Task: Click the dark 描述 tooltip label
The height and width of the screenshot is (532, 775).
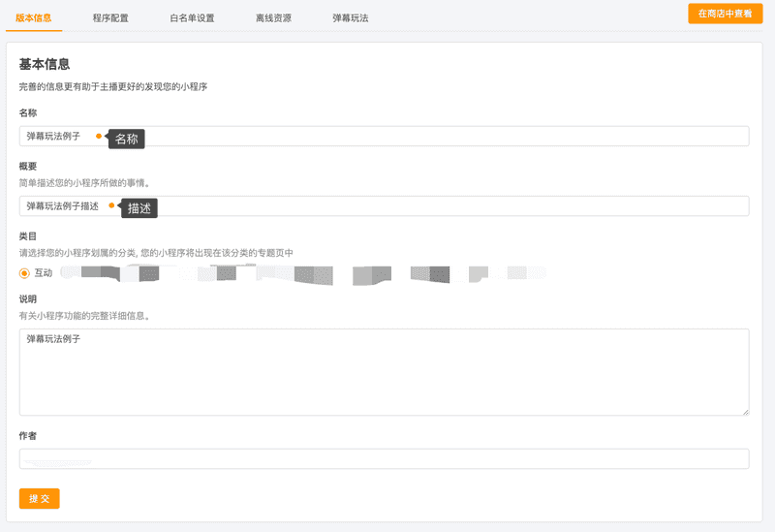Action: click(x=139, y=207)
